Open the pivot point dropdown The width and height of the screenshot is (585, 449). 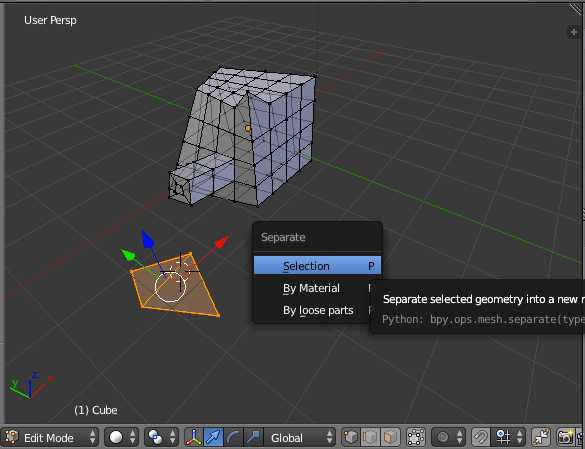click(x=161, y=437)
